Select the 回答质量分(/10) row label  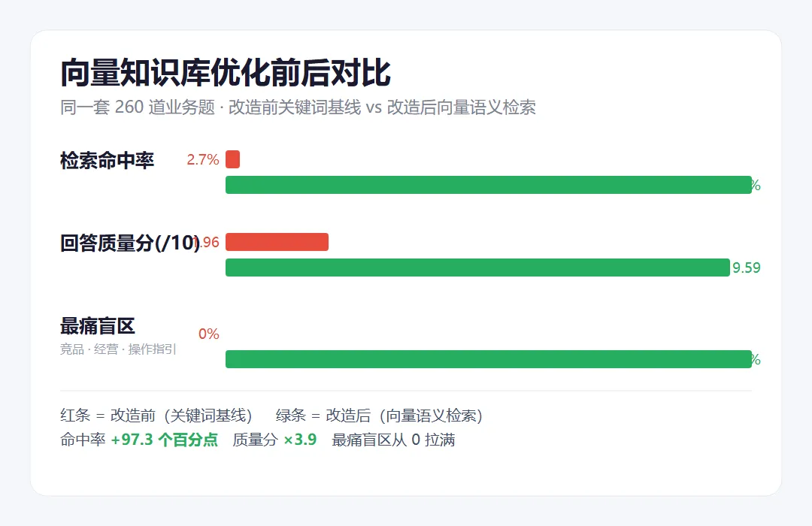(x=130, y=243)
